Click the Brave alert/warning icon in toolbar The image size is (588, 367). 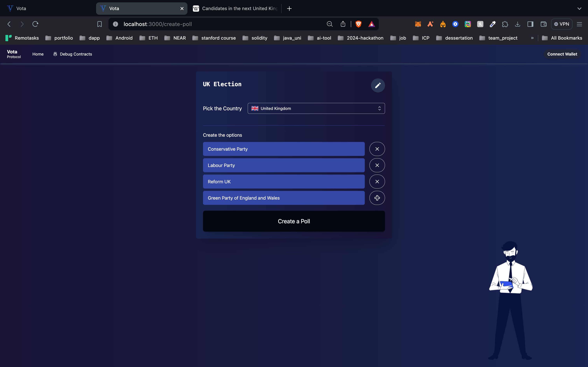click(x=371, y=24)
